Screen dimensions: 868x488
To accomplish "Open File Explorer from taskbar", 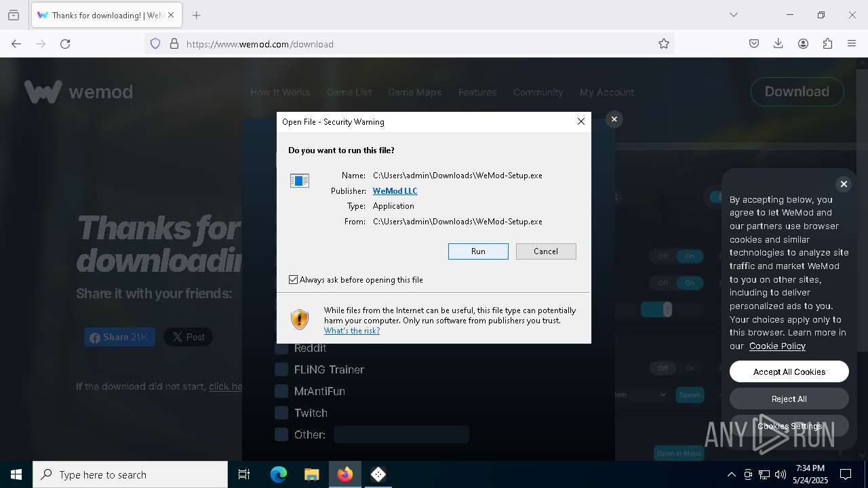I will (x=312, y=474).
